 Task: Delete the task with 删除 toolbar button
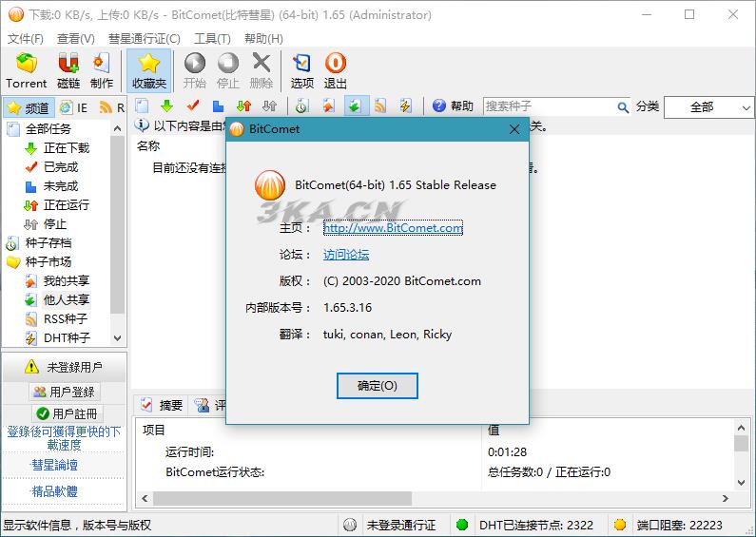pyautogui.click(x=262, y=70)
